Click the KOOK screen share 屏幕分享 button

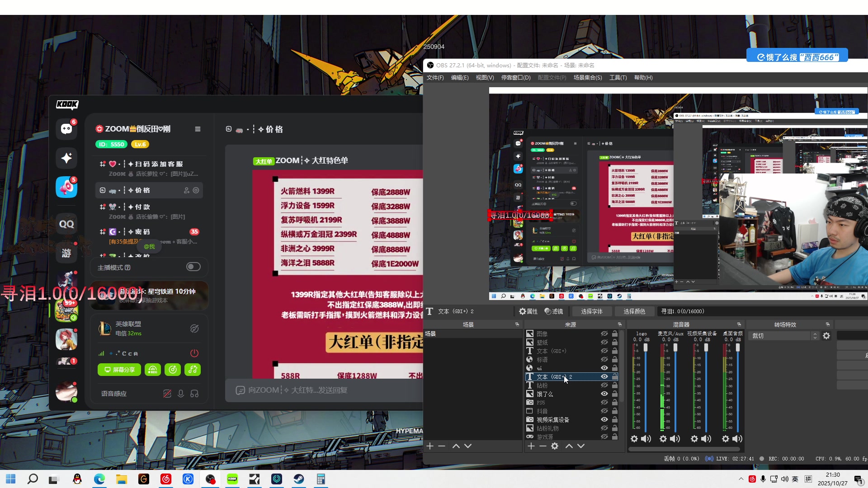[119, 370]
